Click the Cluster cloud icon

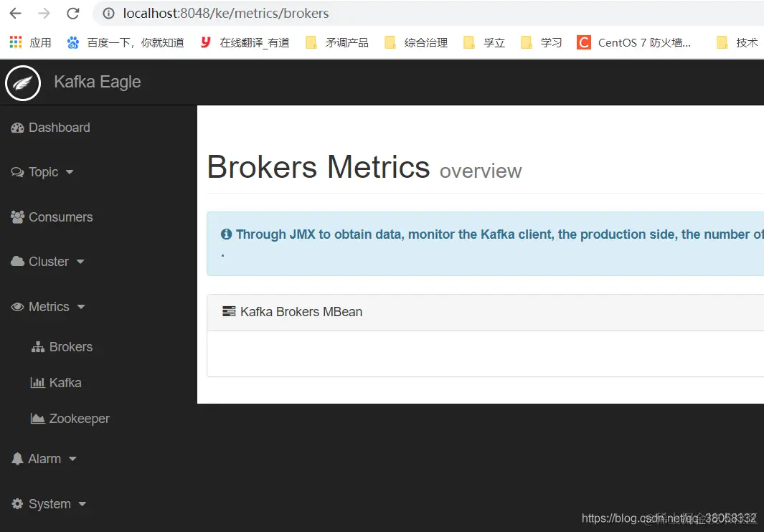tap(17, 261)
